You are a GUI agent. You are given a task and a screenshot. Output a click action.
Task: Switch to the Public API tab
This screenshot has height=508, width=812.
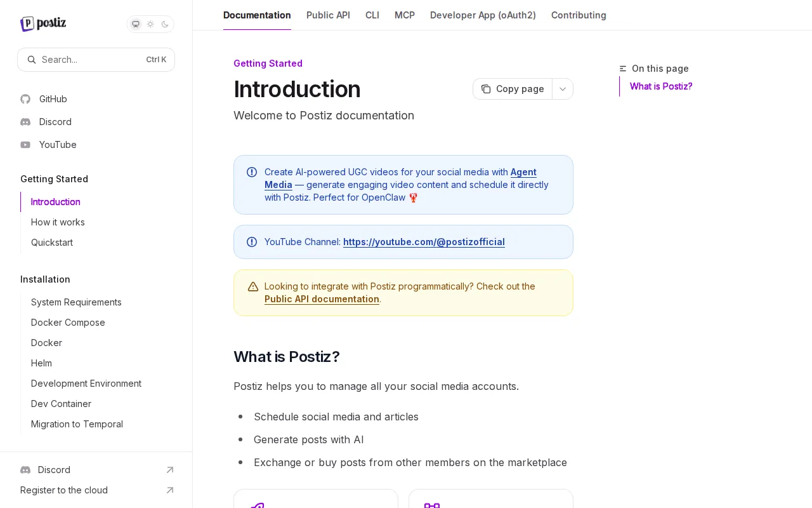pos(328,15)
